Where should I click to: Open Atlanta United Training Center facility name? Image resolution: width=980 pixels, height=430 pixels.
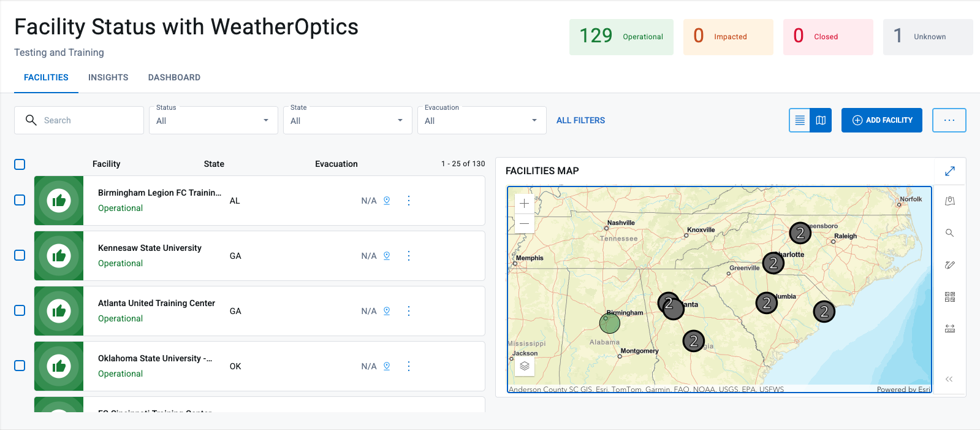point(156,303)
